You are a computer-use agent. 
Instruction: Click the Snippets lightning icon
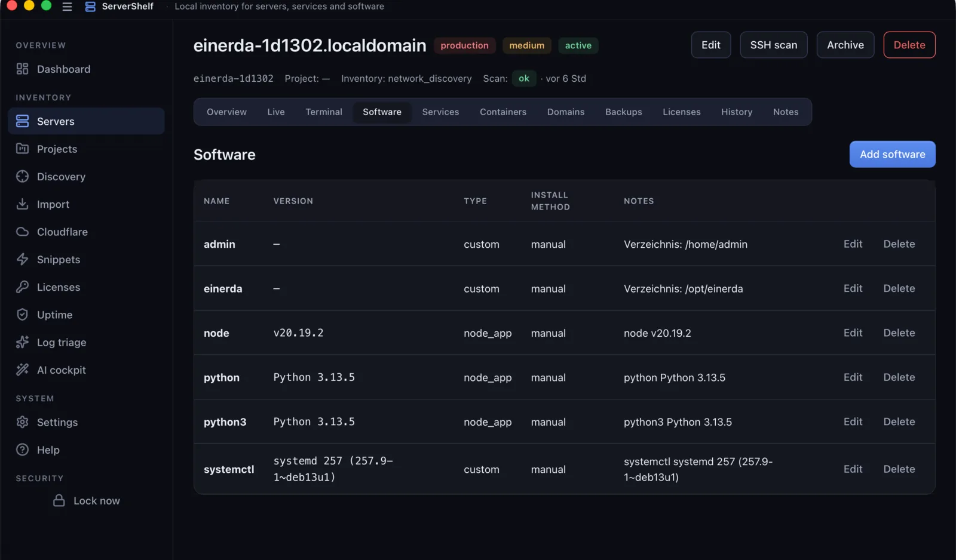click(x=22, y=259)
